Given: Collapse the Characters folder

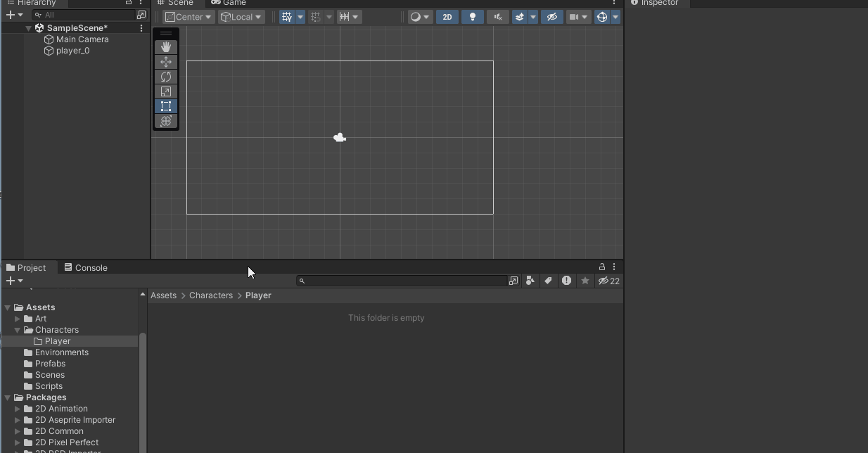Looking at the screenshot, I should tap(18, 330).
